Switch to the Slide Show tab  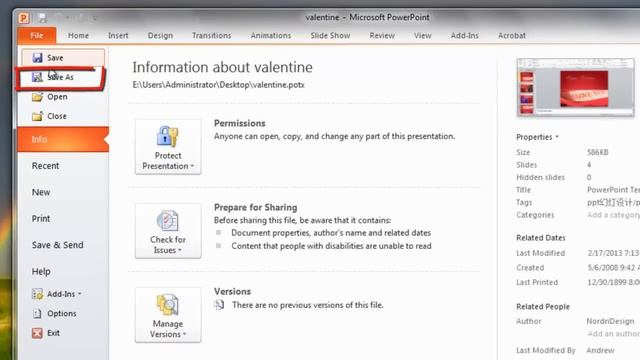(x=330, y=36)
